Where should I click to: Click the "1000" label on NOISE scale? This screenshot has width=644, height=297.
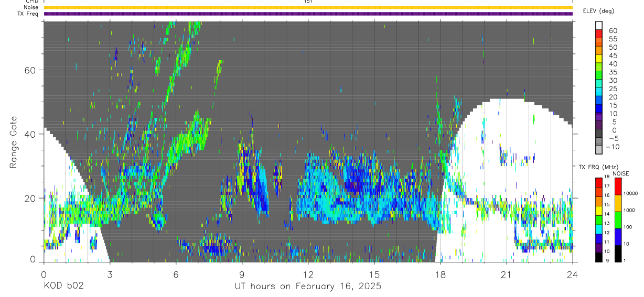(629, 210)
